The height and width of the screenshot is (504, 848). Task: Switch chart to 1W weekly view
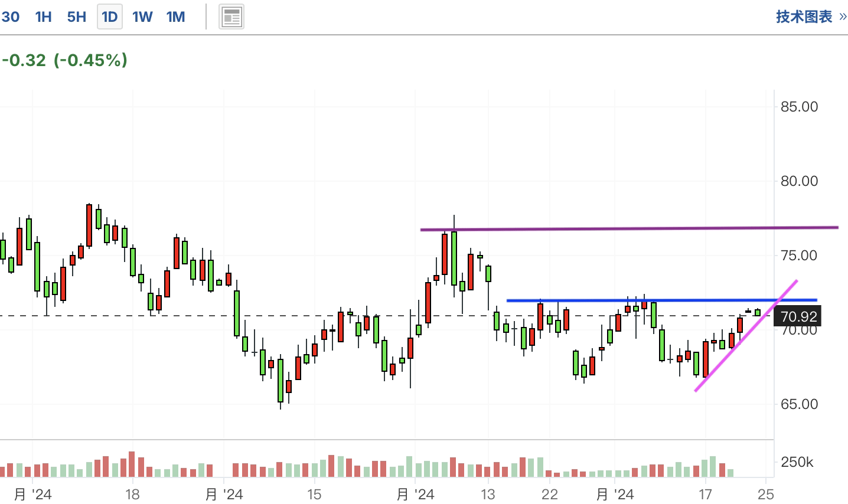(x=142, y=17)
